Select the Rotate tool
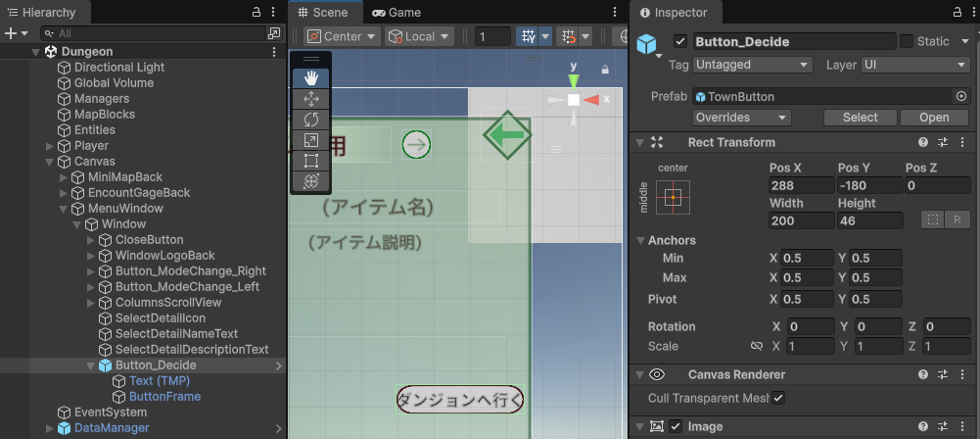The height and width of the screenshot is (439, 980). click(311, 120)
